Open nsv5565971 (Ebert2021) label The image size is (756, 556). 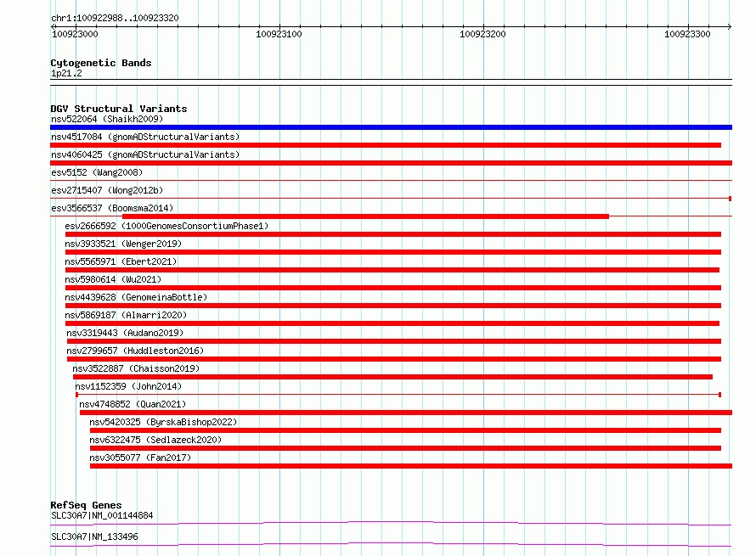[121, 261]
